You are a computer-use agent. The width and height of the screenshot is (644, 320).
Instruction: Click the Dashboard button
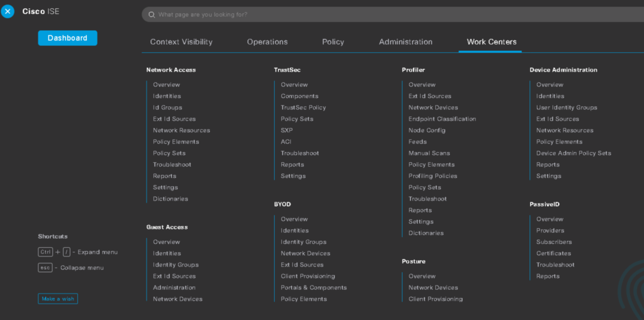coord(67,38)
